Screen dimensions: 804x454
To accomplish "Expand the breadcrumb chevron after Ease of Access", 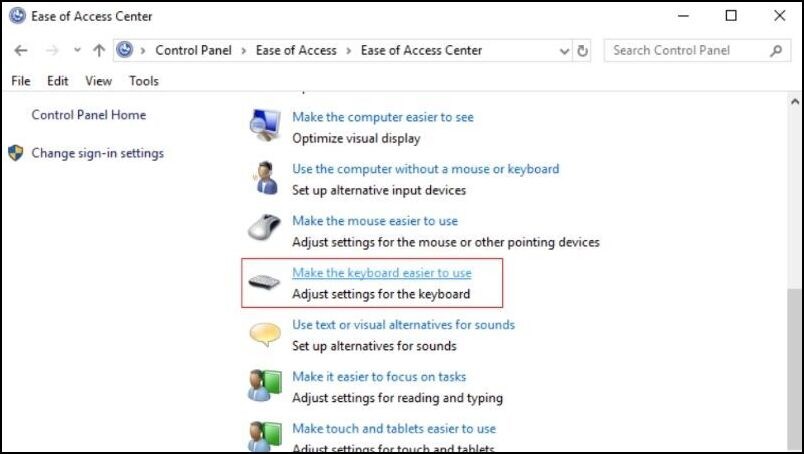I will coord(348,50).
